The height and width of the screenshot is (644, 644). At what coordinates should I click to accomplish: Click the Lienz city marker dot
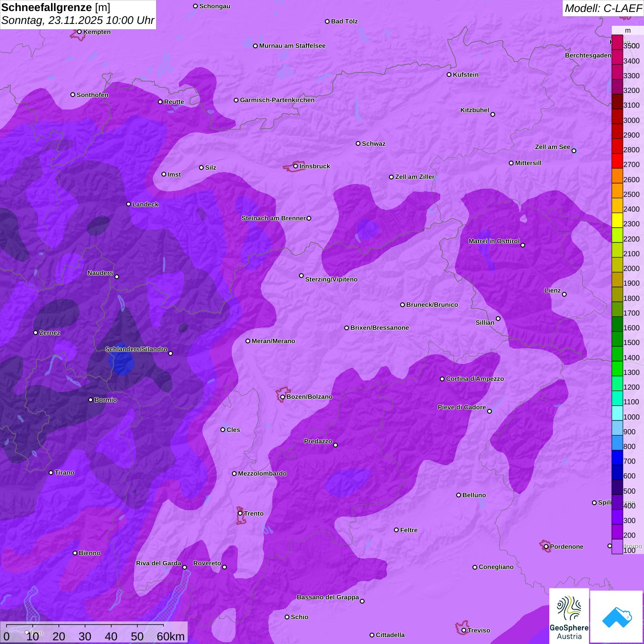564,294
